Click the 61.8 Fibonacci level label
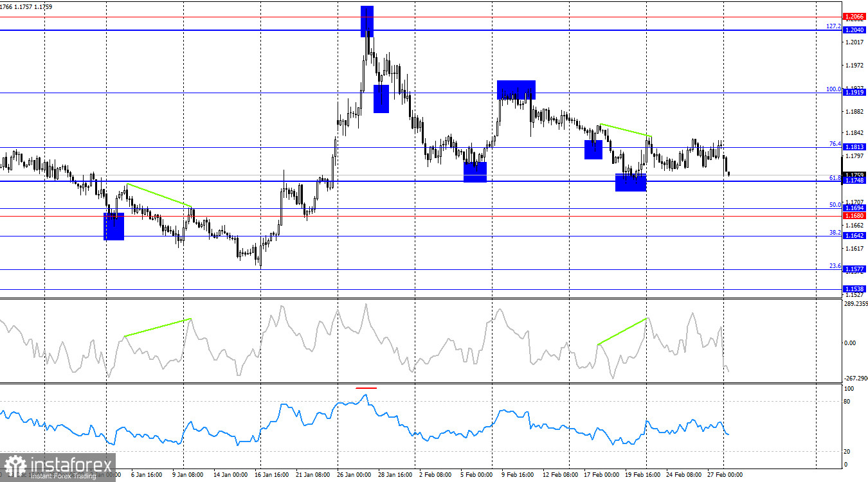868x482 pixels. click(835, 176)
